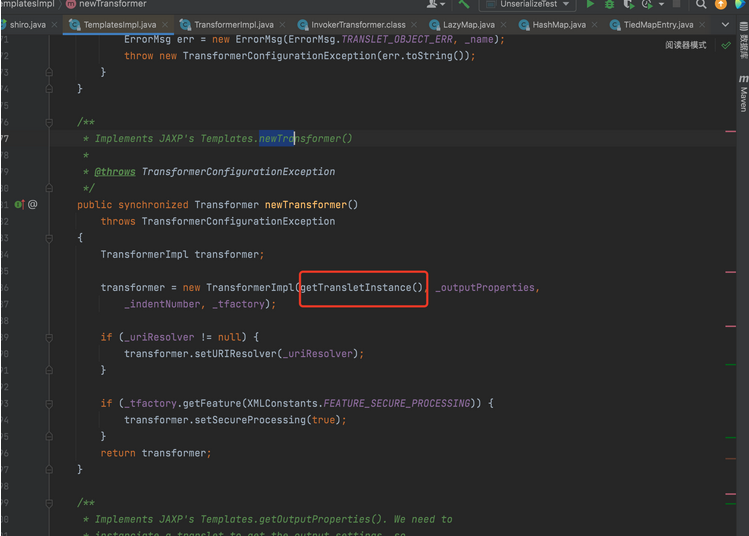Click the newTransformer method declaration name
The width and height of the screenshot is (749, 536).
coord(306,205)
